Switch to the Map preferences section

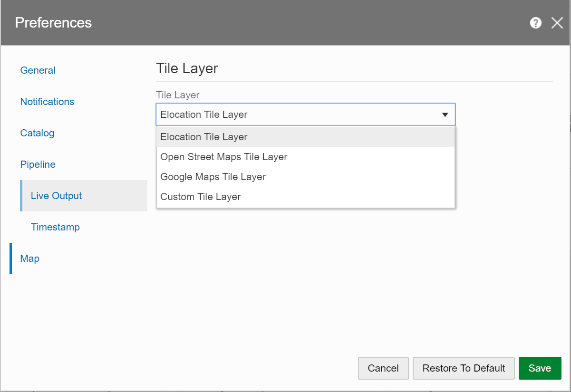(x=29, y=258)
